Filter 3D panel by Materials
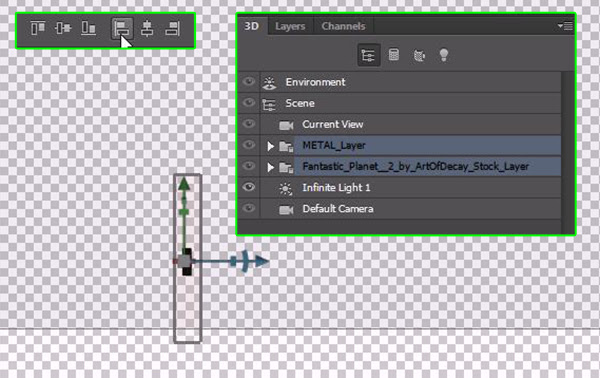600x378 pixels. (419, 55)
